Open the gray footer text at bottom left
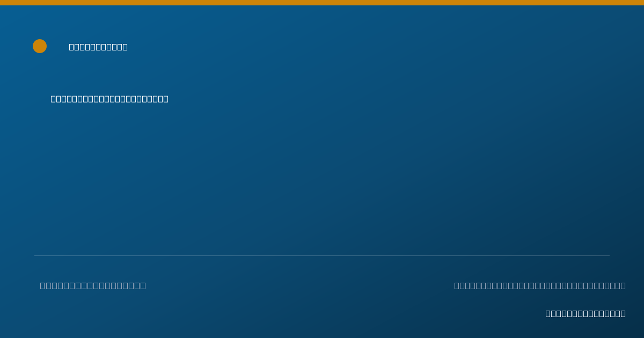Image resolution: width=644 pixels, height=338 pixels. (93, 285)
